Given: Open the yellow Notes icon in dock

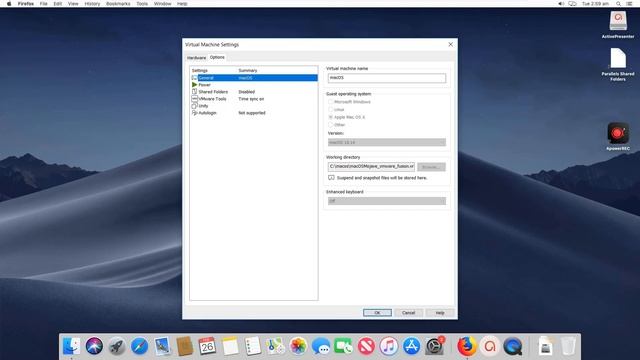Looking at the screenshot, I should tap(230, 346).
